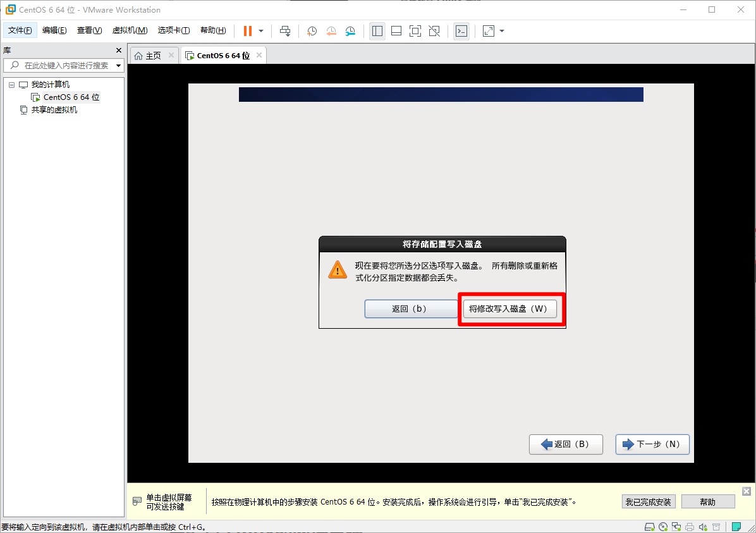Click the teal message log note icon

[x=736, y=527]
